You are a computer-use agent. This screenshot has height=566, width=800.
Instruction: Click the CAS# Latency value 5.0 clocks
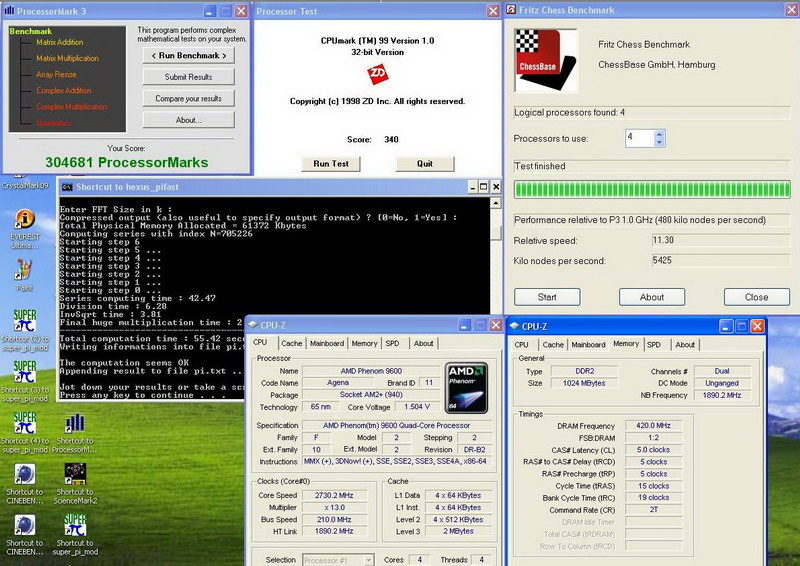pos(653,450)
